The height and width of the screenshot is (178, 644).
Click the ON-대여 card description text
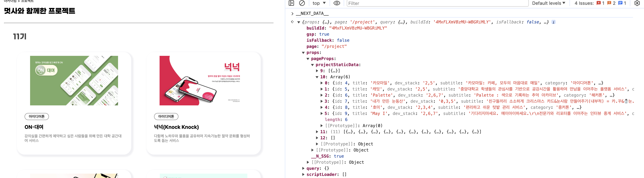pos(73,138)
